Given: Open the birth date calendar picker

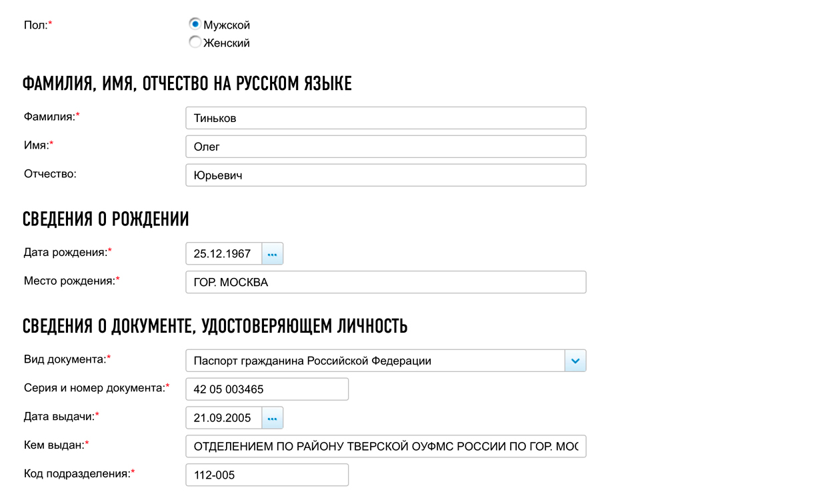Looking at the screenshot, I should point(273,254).
